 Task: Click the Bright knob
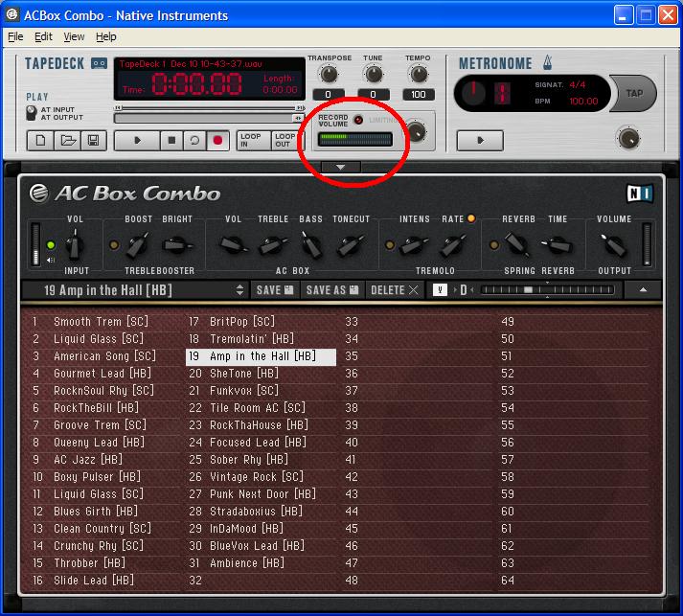(176, 245)
